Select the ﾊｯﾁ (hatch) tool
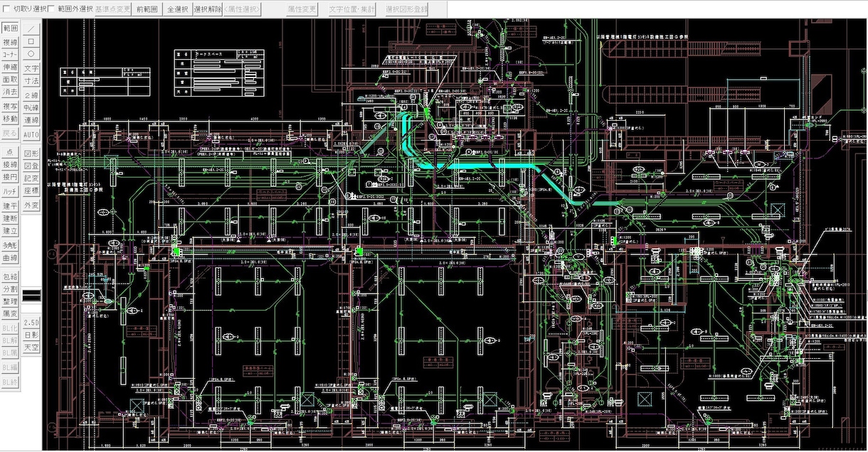The width and height of the screenshot is (868, 452). pyautogui.click(x=10, y=191)
